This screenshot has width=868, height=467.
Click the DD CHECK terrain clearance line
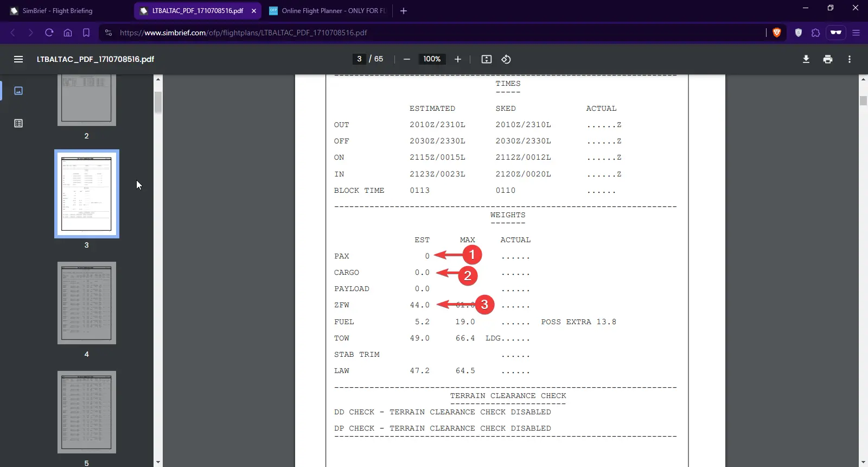coord(443,412)
